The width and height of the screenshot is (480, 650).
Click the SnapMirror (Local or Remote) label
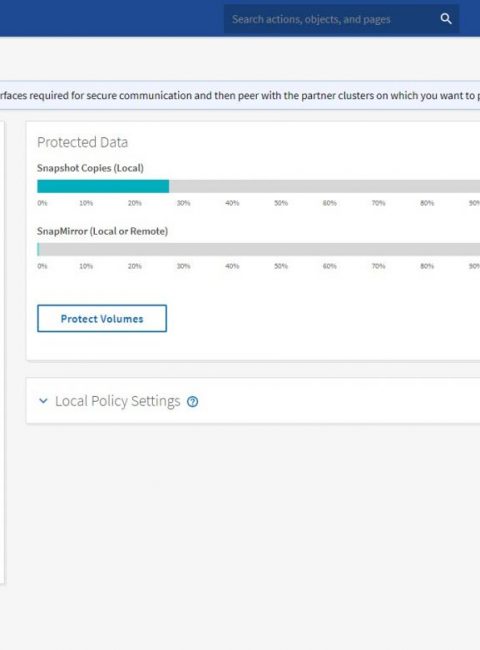click(102, 231)
